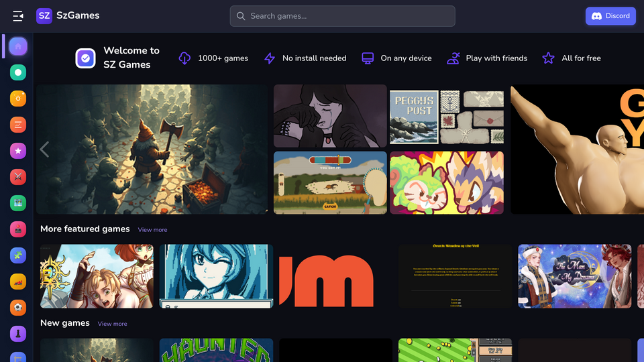Click View more beside More featured games

[152, 230]
